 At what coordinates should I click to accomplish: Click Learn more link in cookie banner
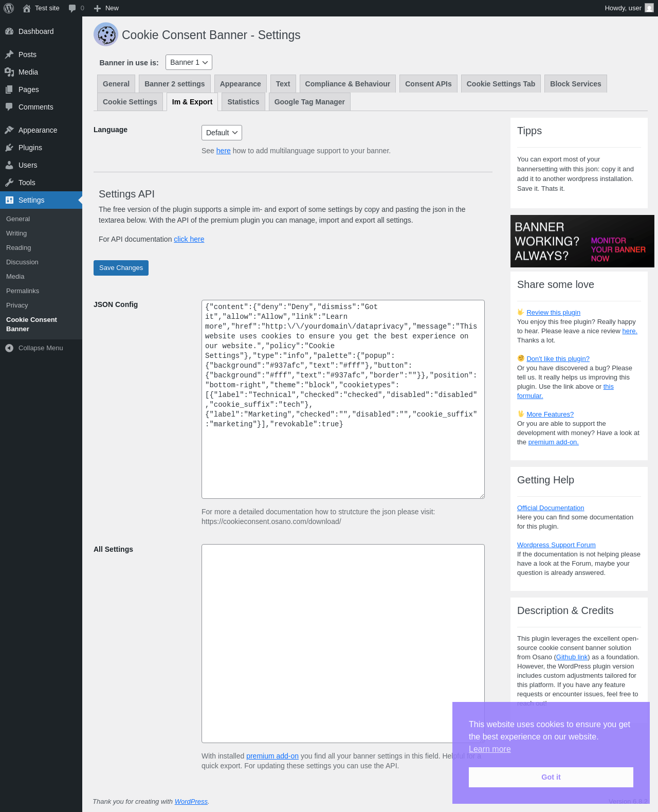point(490,749)
